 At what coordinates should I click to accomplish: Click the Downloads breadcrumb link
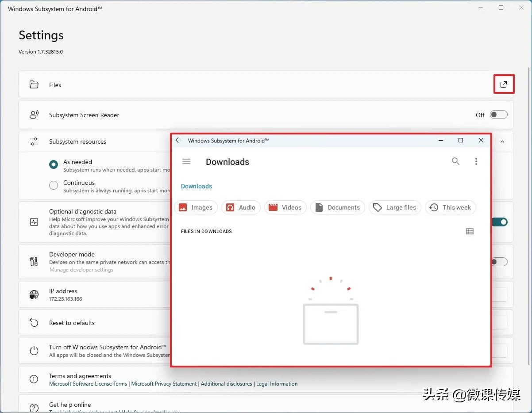(x=197, y=186)
